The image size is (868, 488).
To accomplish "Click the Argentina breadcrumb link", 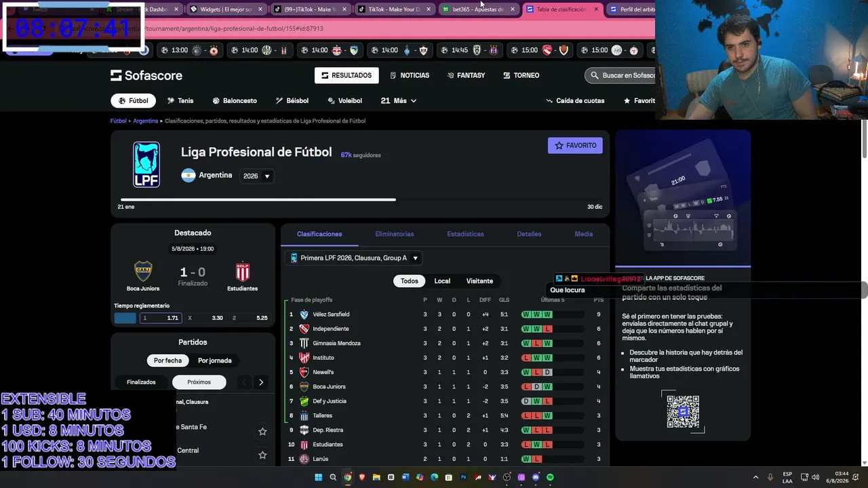I will (145, 121).
